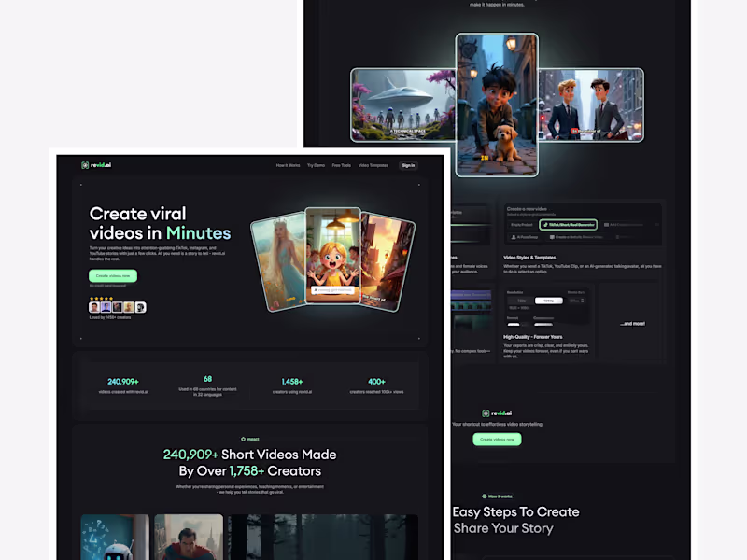747x560 pixels.
Task: Click the How it works badge icon
Action: click(484, 497)
